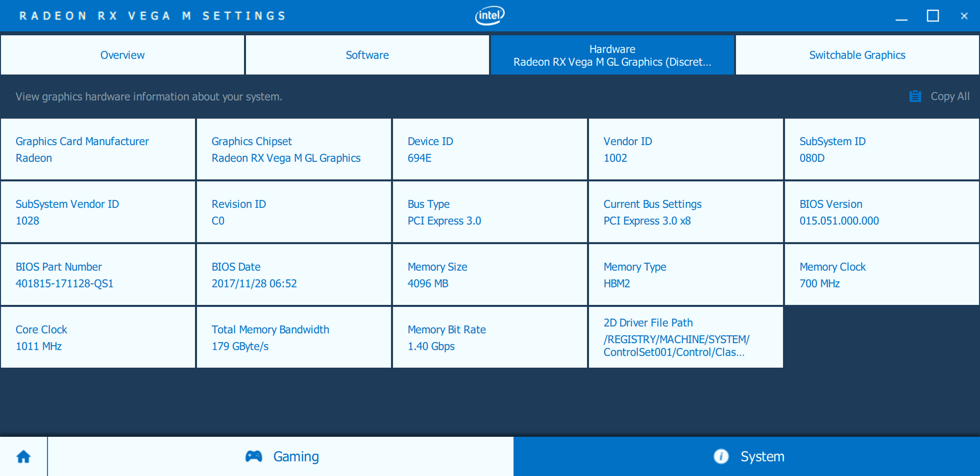Screen dimensions: 980x476
Task: Go to the System section
Action: (747, 456)
